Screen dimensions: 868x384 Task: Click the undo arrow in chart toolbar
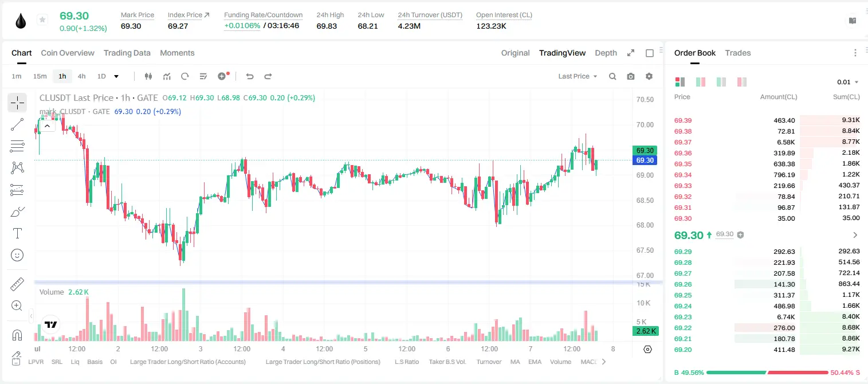tap(249, 76)
